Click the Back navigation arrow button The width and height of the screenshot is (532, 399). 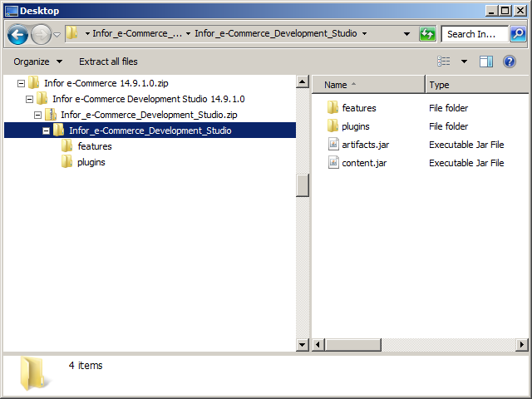[18, 34]
